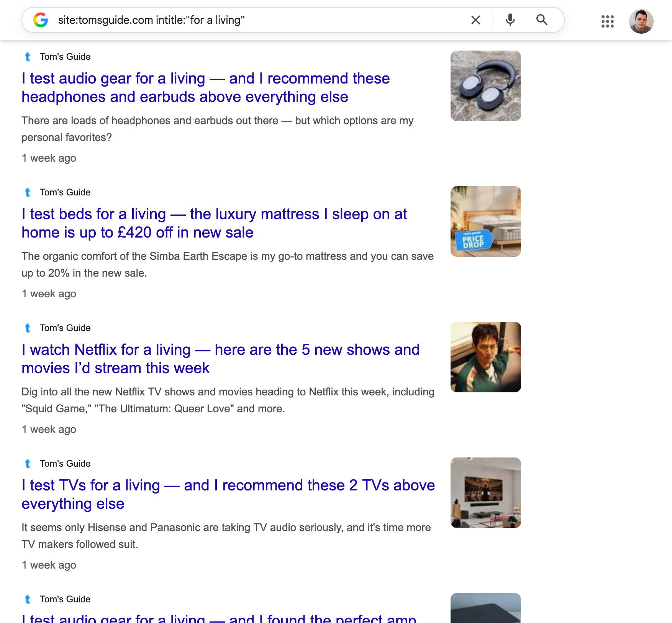Submit search with magnifying glass icon
This screenshot has width=672, height=623.
(541, 20)
